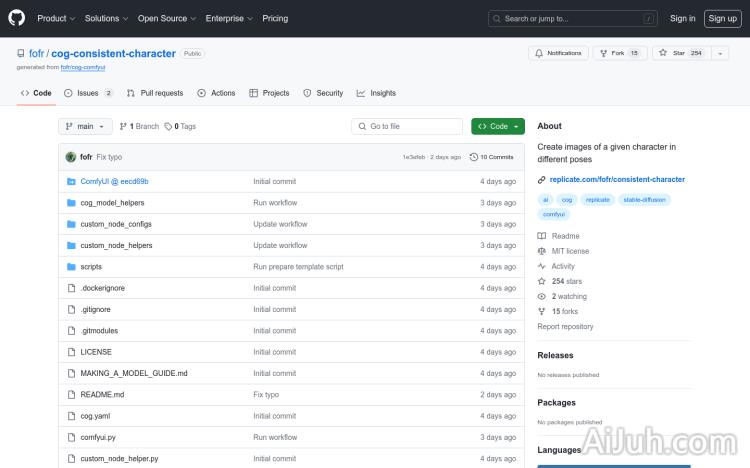The image size is (750, 468).
Task: Click the Tags icon in branch bar
Action: tap(169, 127)
